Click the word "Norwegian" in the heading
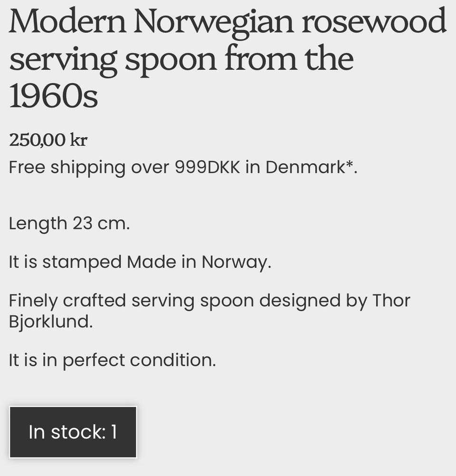Image resolution: width=456 pixels, height=476 pixels. pos(213,23)
